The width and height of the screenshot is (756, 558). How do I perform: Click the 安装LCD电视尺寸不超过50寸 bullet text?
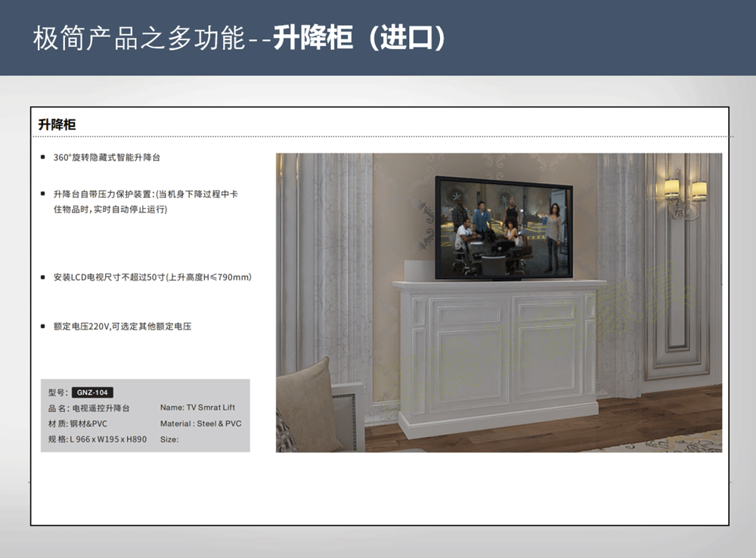click(152, 277)
